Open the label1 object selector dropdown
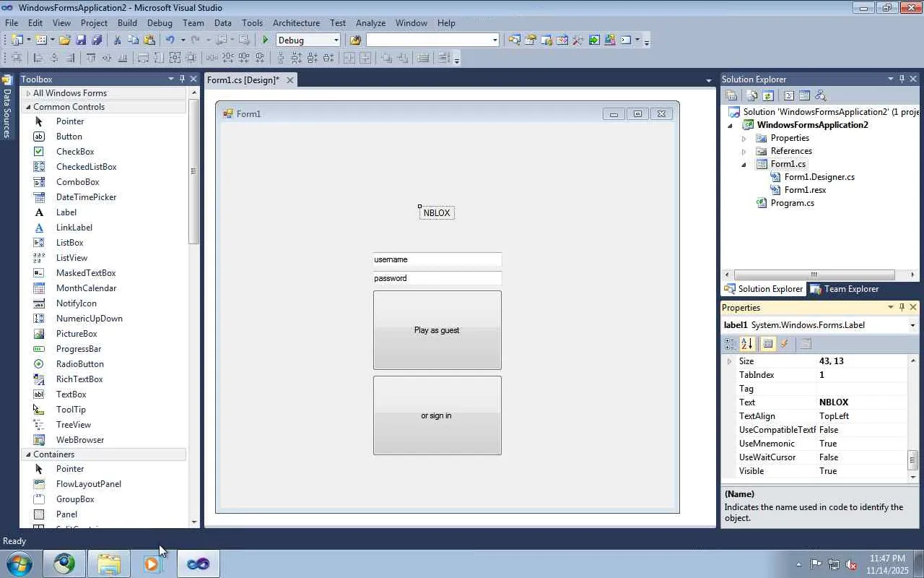The height and width of the screenshot is (578, 924). 912,325
